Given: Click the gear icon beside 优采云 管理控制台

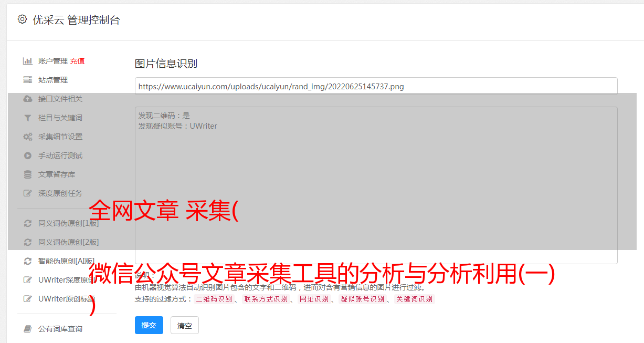Looking at the screenshot, I should click(x=22, y=19).
